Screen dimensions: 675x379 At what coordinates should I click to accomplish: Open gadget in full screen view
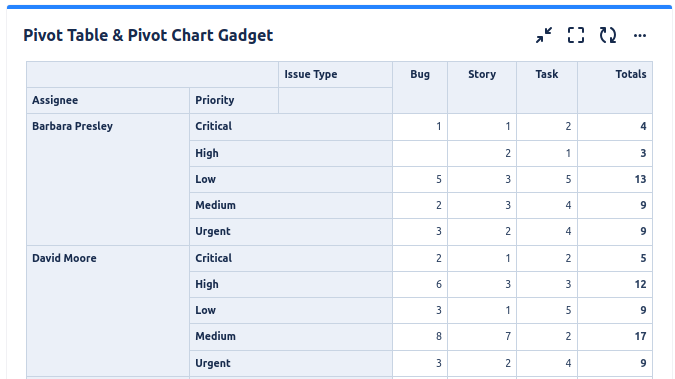click(576, 35)
